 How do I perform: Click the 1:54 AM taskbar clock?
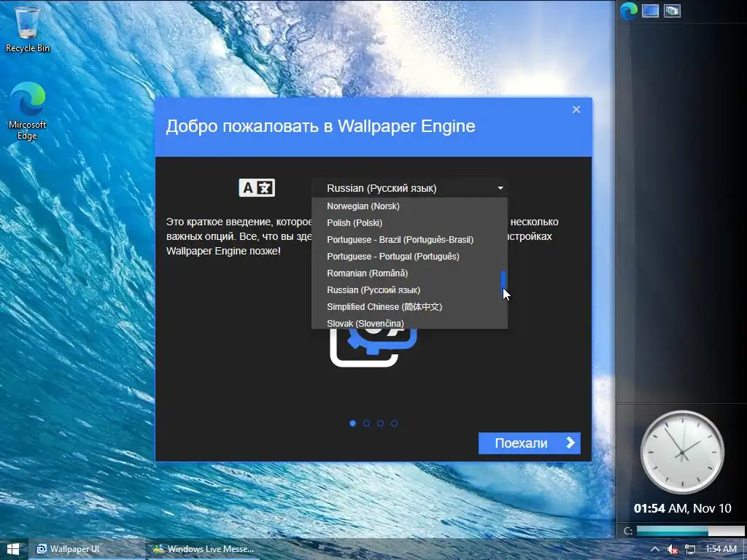click(721, 549)
